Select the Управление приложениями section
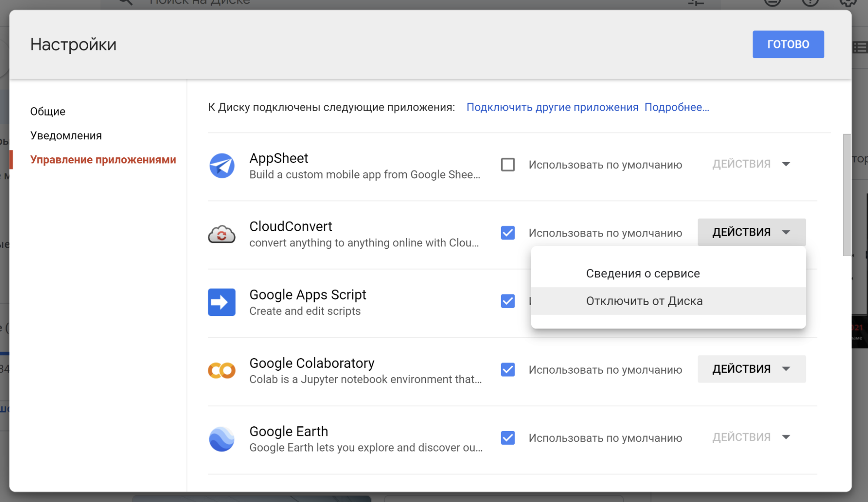 [103, 160]
